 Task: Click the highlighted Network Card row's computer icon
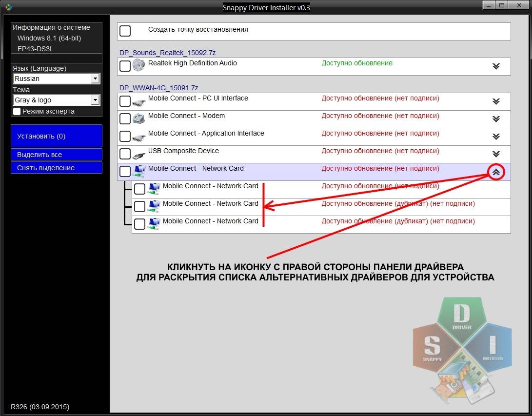pos(139,171)
